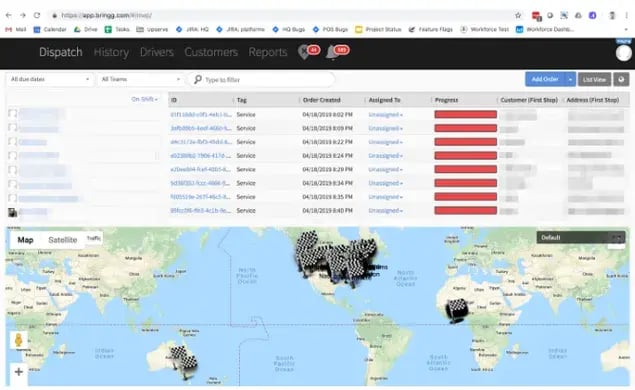
Task: Open the All due dates dropdown
Action: [50, 79]
